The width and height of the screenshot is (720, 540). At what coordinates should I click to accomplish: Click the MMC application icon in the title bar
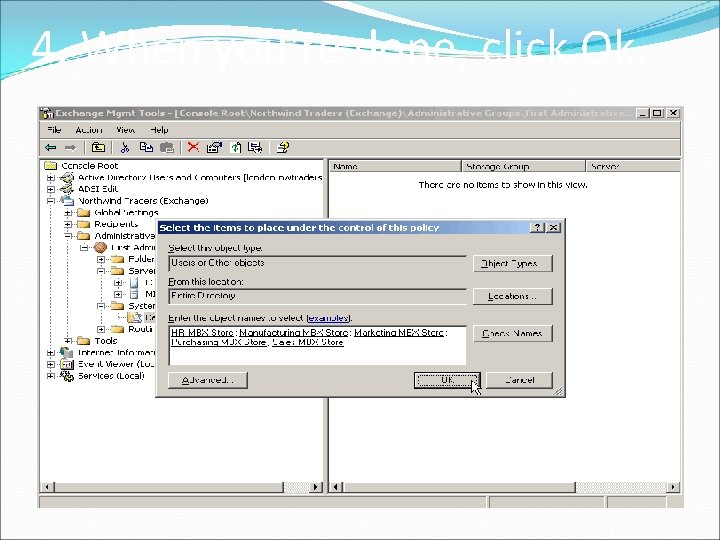click(46, 113)
